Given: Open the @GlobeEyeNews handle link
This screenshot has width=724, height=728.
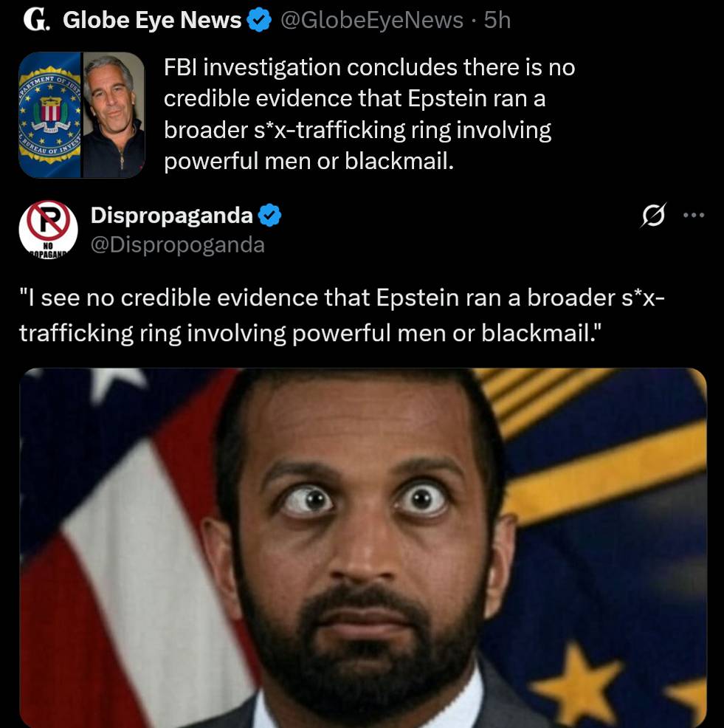Looking at the screenshot, I should pos(372,20).
